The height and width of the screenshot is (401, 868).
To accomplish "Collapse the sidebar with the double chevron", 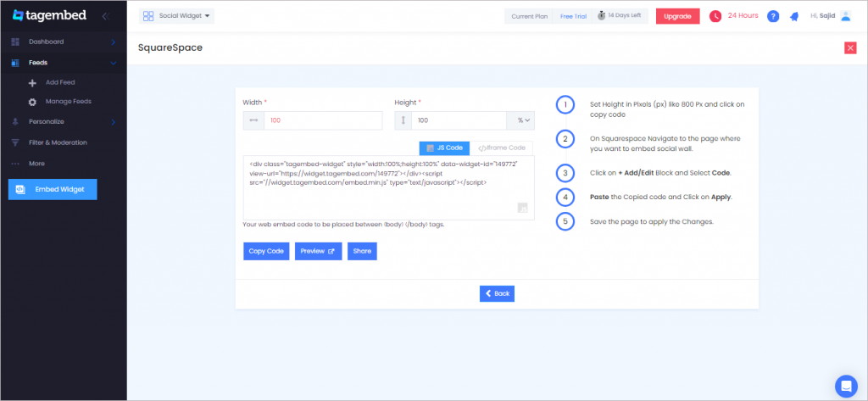I will pos(106,16).
